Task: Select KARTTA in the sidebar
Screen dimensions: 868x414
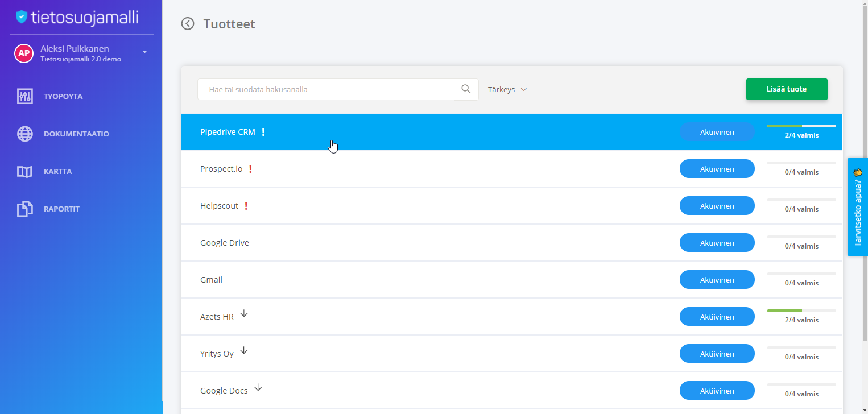Action: (57, 172)
